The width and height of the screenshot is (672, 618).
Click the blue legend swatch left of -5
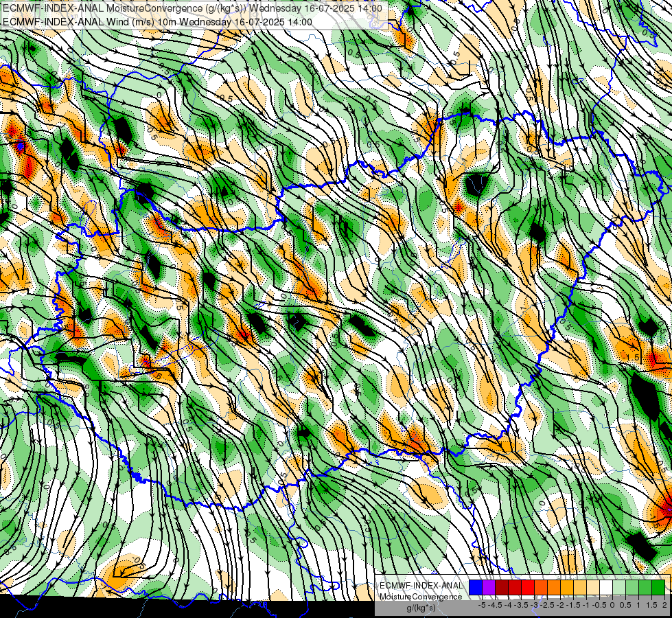coord(475,587)
